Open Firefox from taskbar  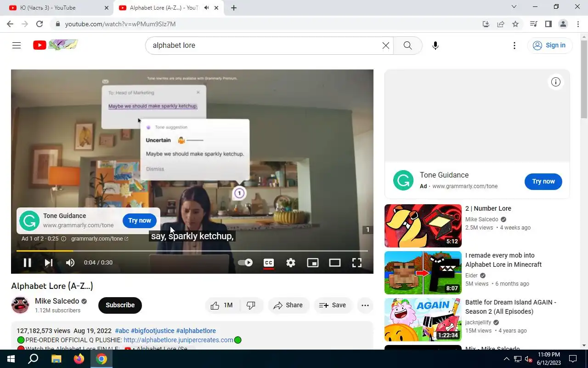click(x=79, y=359)
